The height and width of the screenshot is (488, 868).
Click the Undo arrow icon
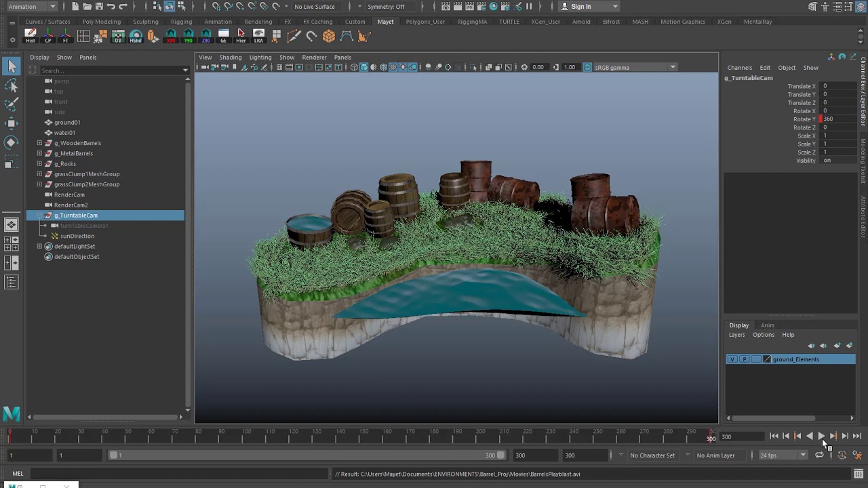[111, 7]
